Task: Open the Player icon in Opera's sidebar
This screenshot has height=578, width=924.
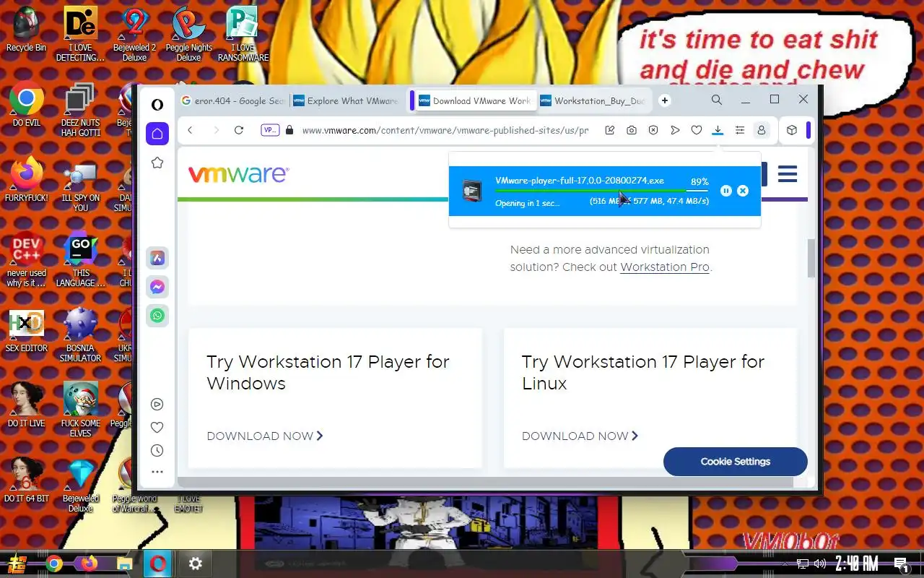Action: coord(157,405)
